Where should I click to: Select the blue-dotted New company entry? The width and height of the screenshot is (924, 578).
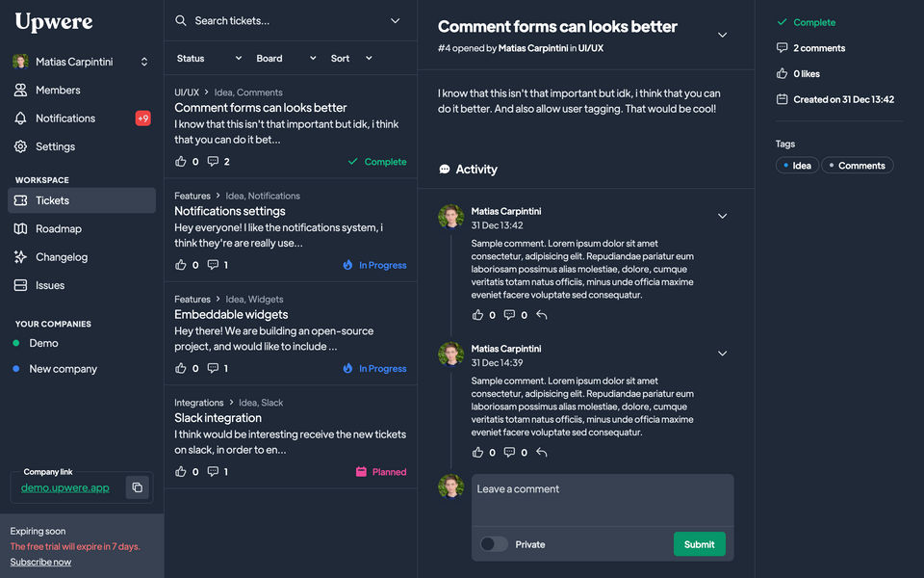click(63, 369)
